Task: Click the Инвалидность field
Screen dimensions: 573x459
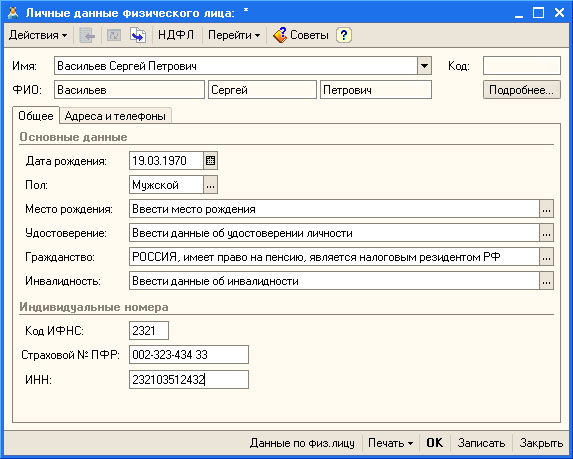Action: coord(334,281)
